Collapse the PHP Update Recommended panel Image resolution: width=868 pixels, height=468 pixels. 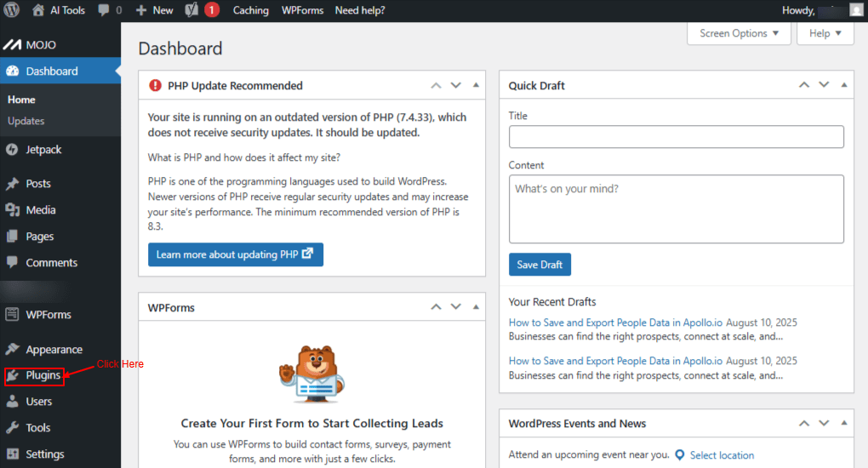tap(476, 85)
